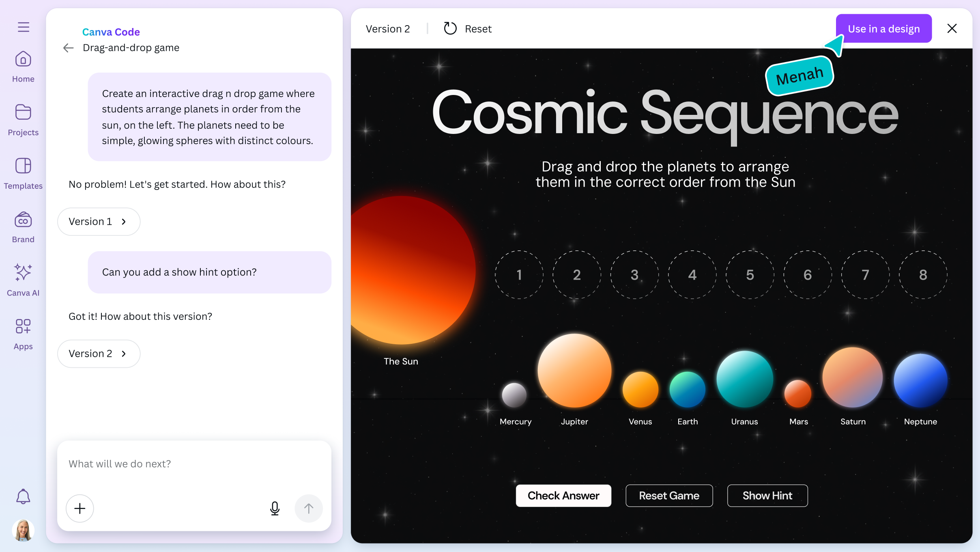The height and width of the screenshot is (552, 980).
Task: Click Show Hint in the game
Action: coord(767,496)
